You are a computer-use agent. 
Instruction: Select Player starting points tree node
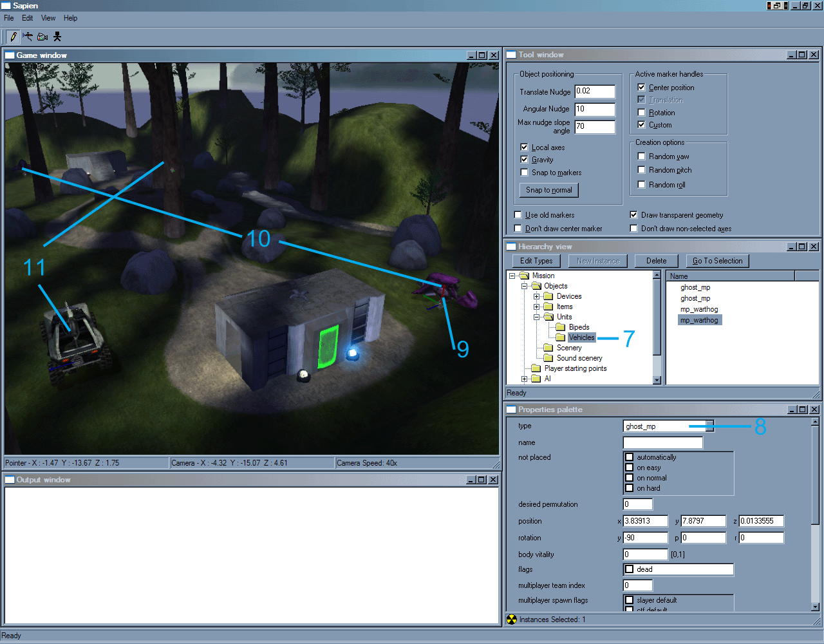(x=576, y=368)
